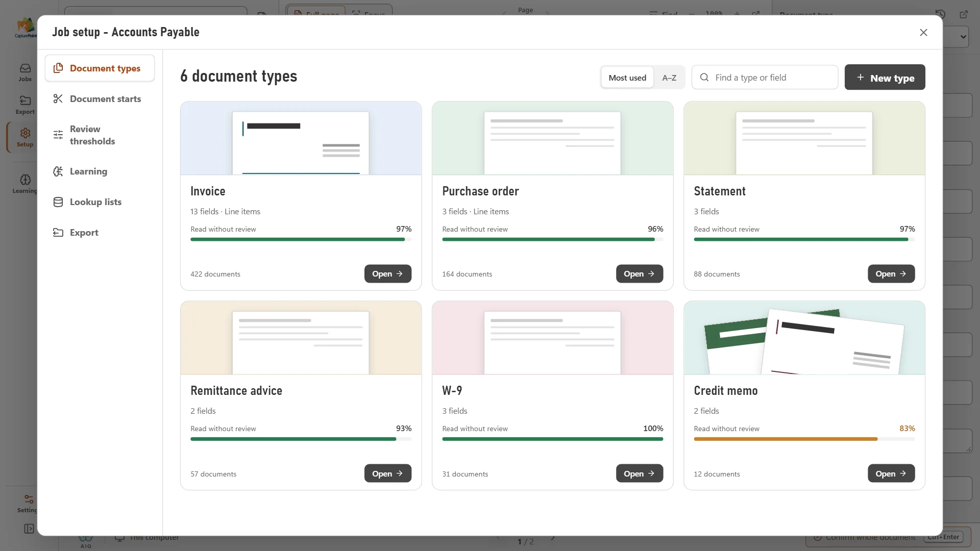Click the Purchase order thumbnail preview
The height and width of the screenshot is (551, 980).
point(552,138)
